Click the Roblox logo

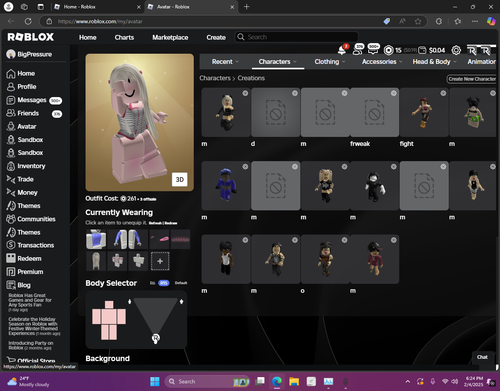(30, 37)
